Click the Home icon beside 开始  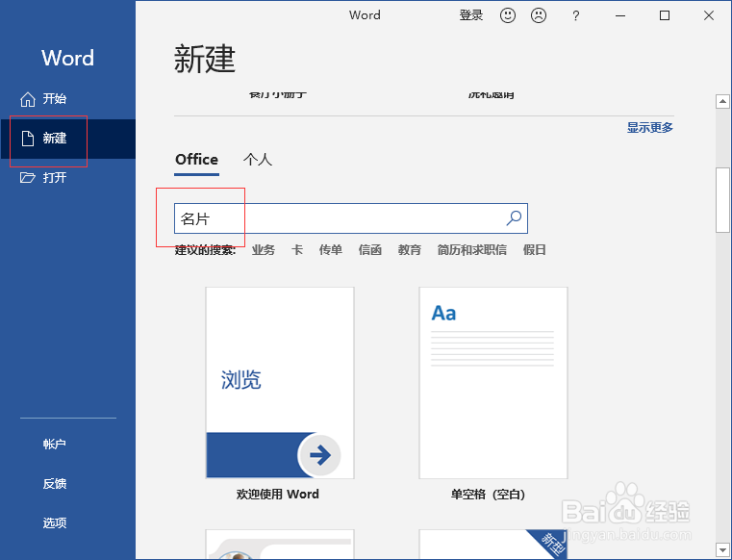(x=28, y=99)
